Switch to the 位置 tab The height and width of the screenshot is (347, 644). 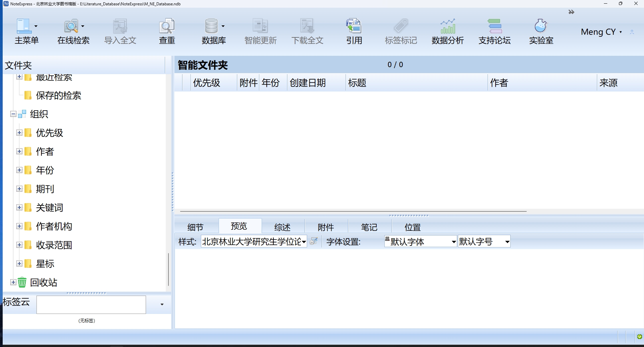413,227
